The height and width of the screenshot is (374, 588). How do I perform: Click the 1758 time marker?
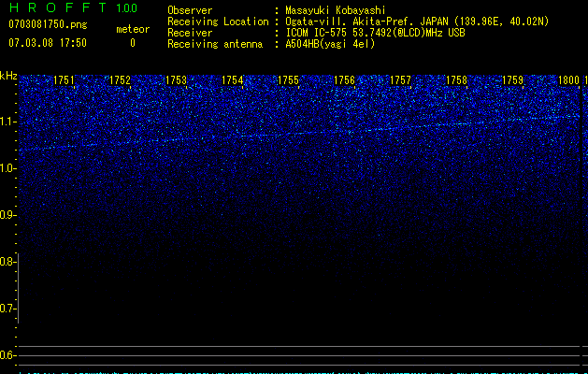(x=457, y=80)
